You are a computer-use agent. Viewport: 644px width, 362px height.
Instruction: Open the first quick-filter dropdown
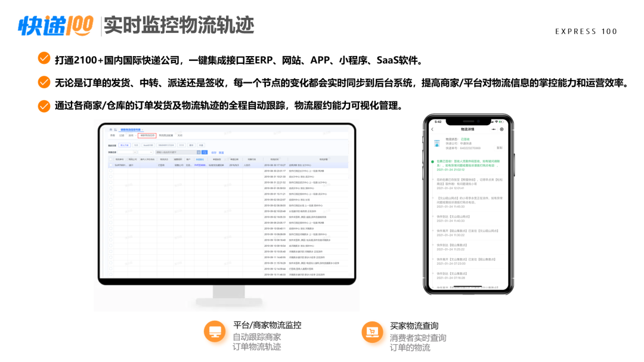[x=128, y=153]
